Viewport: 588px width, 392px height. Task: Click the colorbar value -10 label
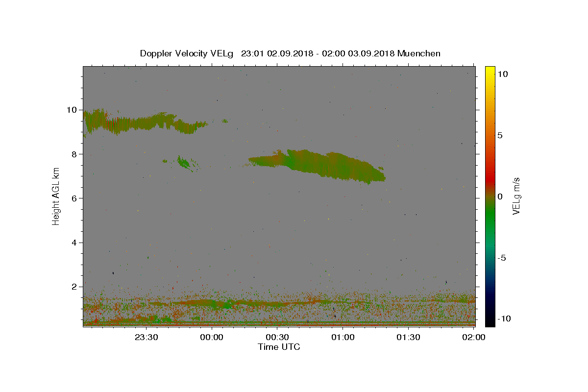click(504, 318)
